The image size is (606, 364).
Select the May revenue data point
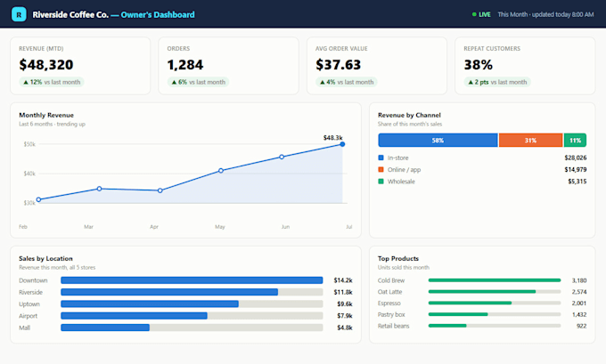[221, 170]
